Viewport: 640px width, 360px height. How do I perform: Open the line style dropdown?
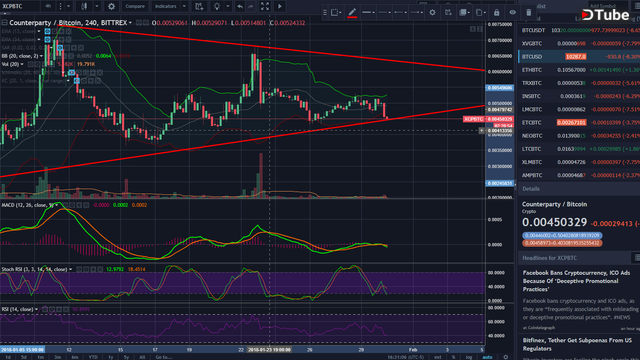[x=384, y=13]
